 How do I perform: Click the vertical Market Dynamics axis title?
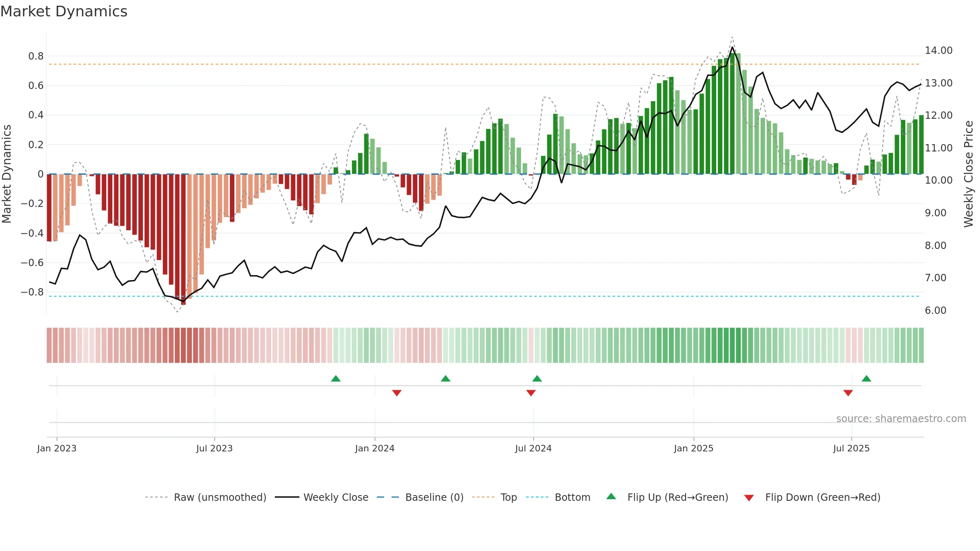point(7,174)
